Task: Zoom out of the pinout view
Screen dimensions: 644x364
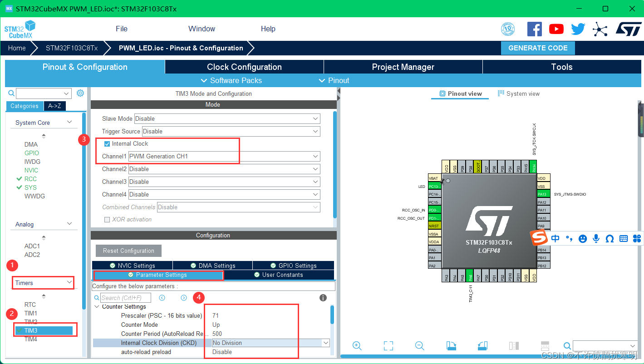Action: click(419, 346)
